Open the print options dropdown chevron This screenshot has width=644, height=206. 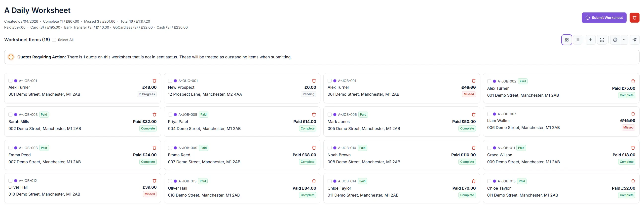point(624,40)
